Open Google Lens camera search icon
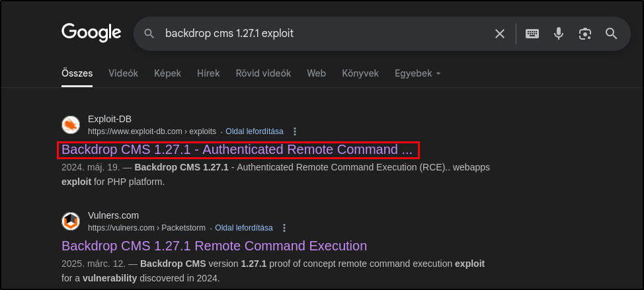The height and width of the screenshot is (290, 644). 585,34
